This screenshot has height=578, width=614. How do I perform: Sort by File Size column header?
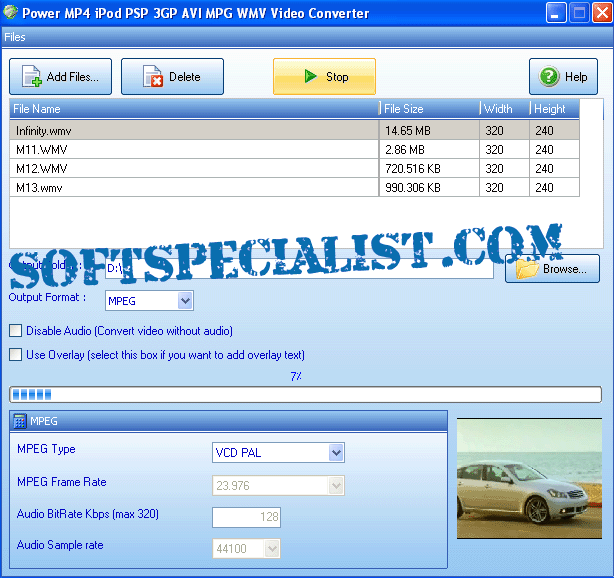[x=429, y=109]
